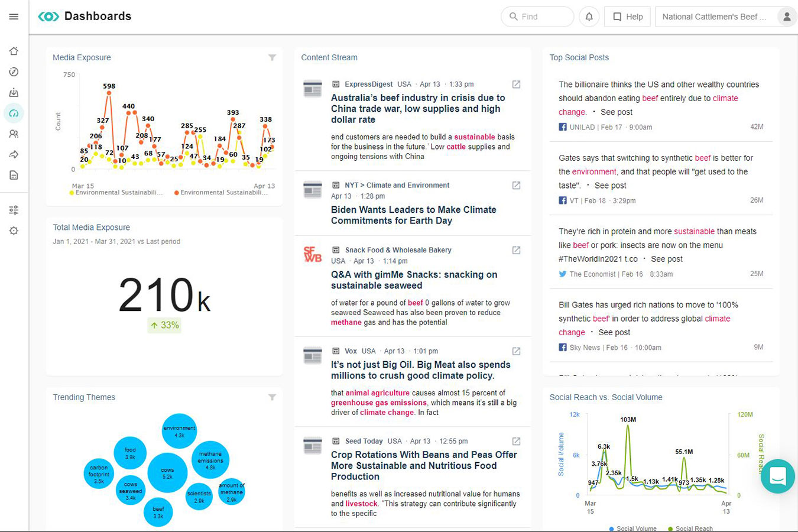Image resolution: width=798 pixels, height=532 pixels.
Task: Open the live chat bubble widget
Action: pyautogui.click(x=777, y=476)
